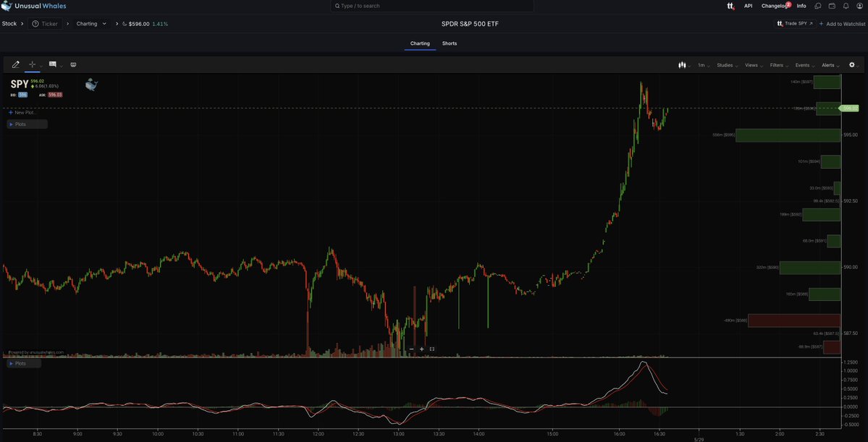Click the tastytrade tt icon in header
This screenshot has width=868, height=442.
click(730, 6)
